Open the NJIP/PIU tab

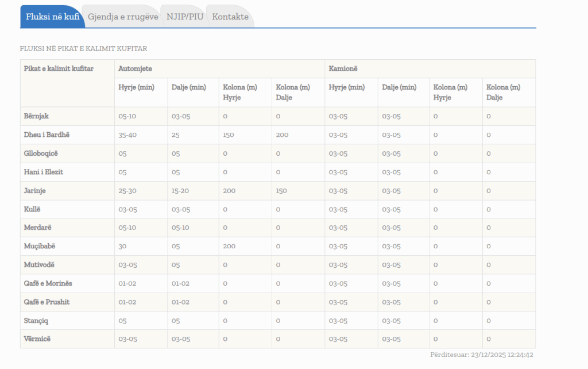tap(185, 17)
